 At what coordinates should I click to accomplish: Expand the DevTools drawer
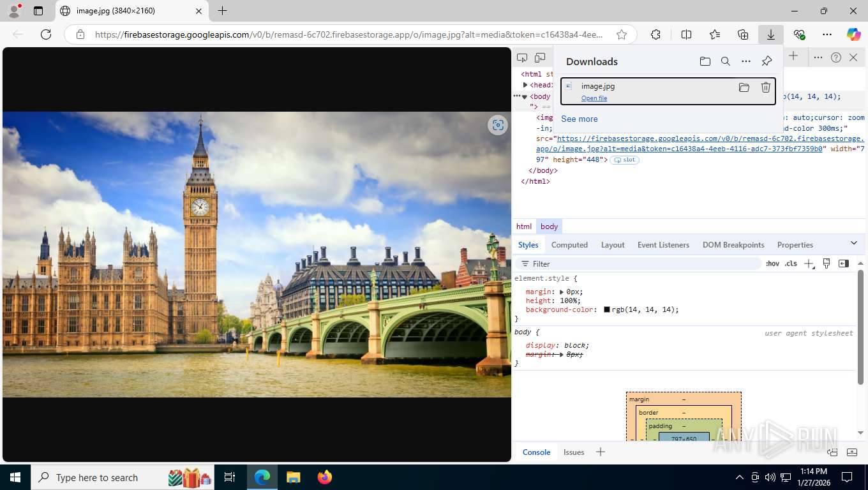[852, 452]
